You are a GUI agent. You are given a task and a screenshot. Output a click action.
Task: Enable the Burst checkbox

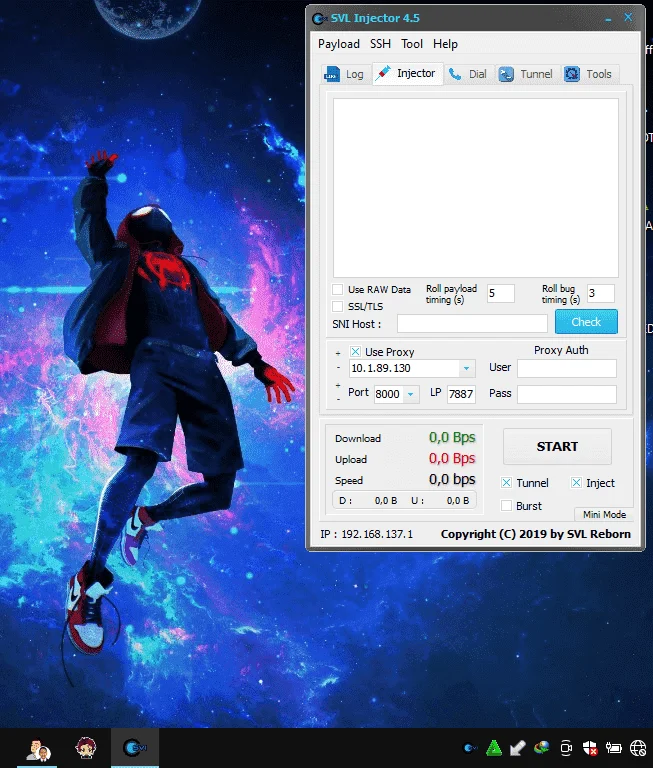click(x=507, y=505)
